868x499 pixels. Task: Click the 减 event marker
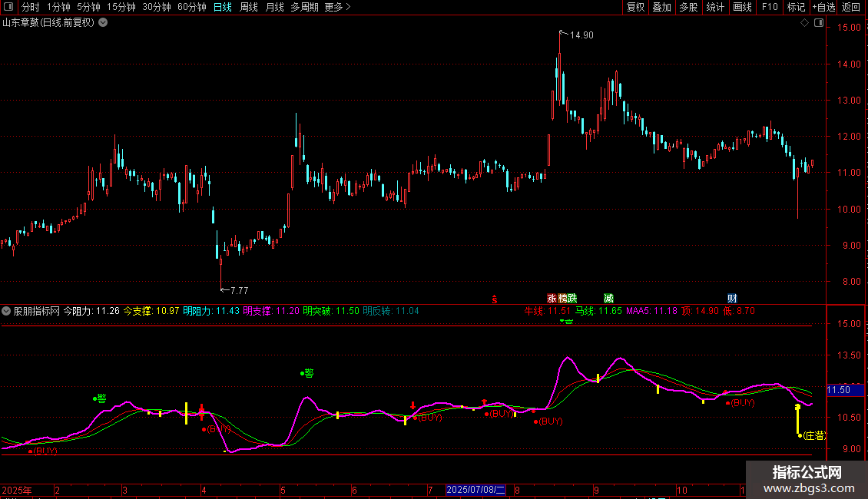608,299
